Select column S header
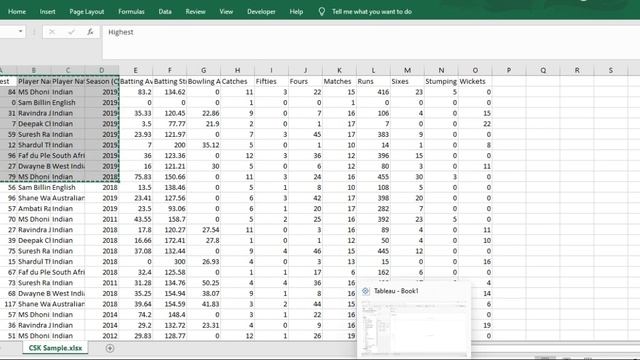This screenshot has height=360, width=640. coord(611,70)
